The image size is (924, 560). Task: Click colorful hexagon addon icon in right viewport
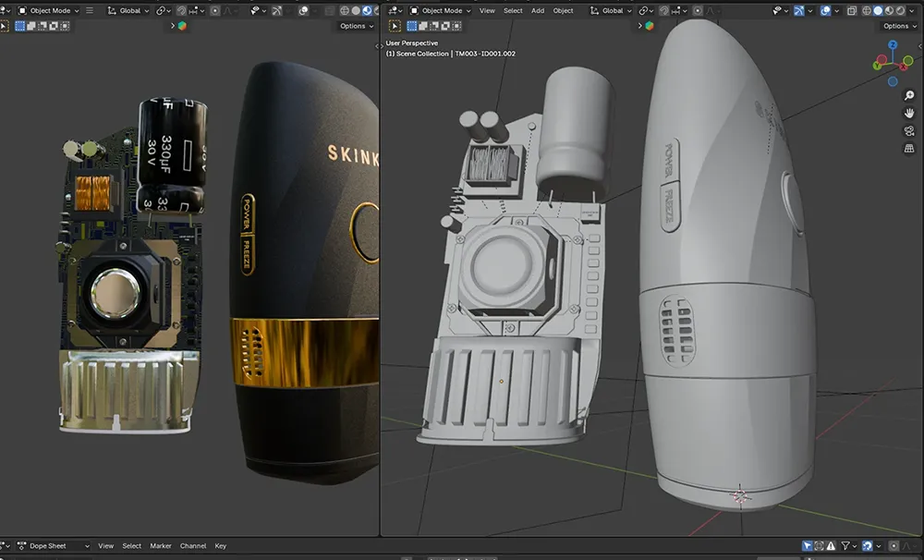point(650,26)
